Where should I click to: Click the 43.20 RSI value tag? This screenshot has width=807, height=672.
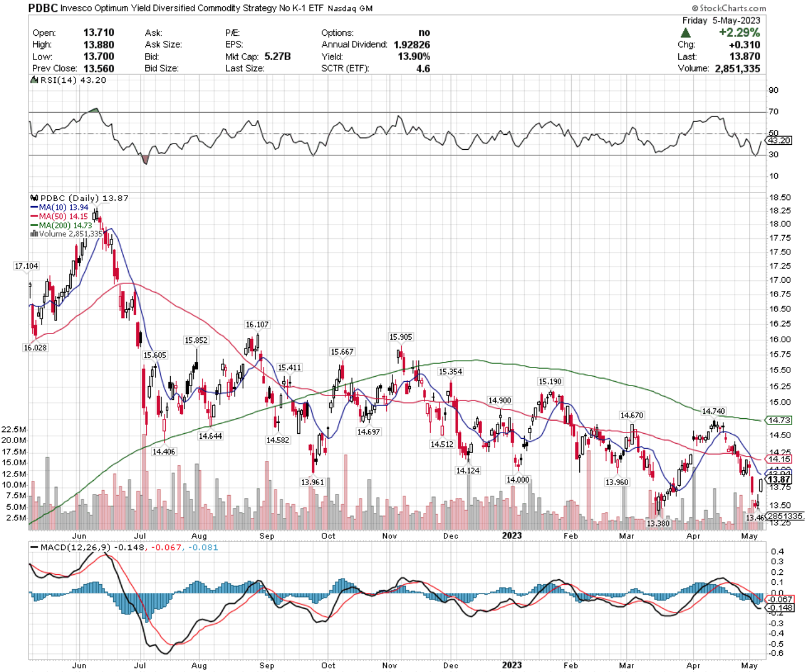click(780, 140)
